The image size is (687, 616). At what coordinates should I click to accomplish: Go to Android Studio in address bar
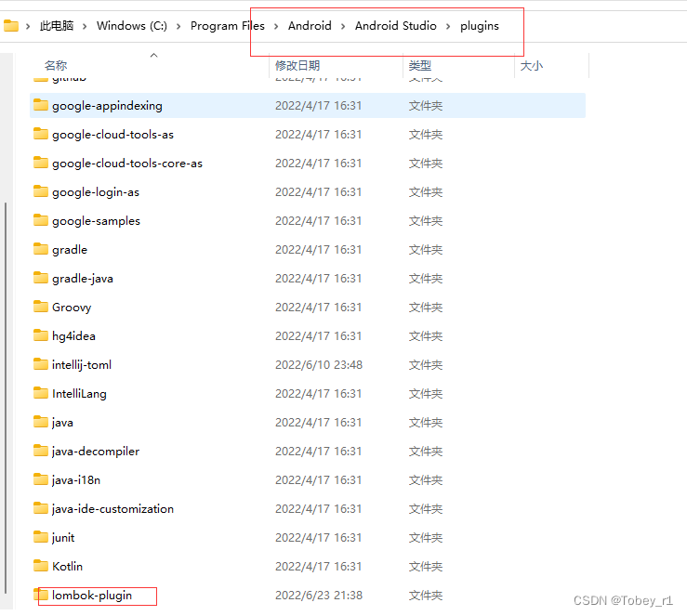[396, 26]
